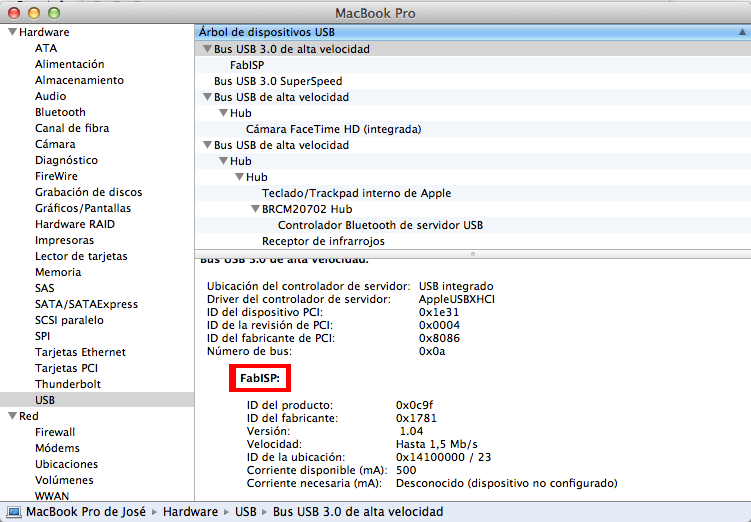The image size is (751, 522).
Task: Click the 0x0c9f product ID value
Action: click(414, 405)
